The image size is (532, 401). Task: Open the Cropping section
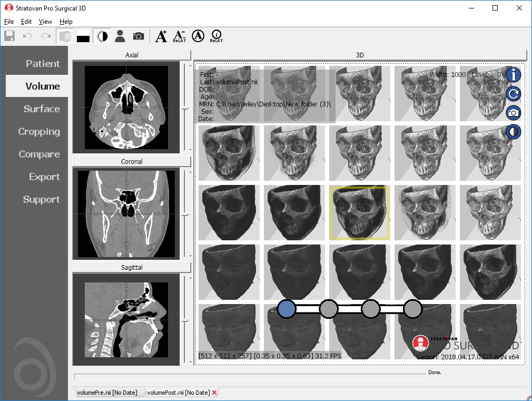[x=39, y=131]
